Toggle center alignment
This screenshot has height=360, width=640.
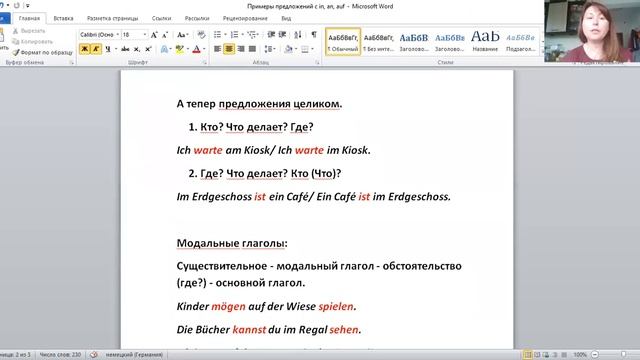[x=229, y=49]
